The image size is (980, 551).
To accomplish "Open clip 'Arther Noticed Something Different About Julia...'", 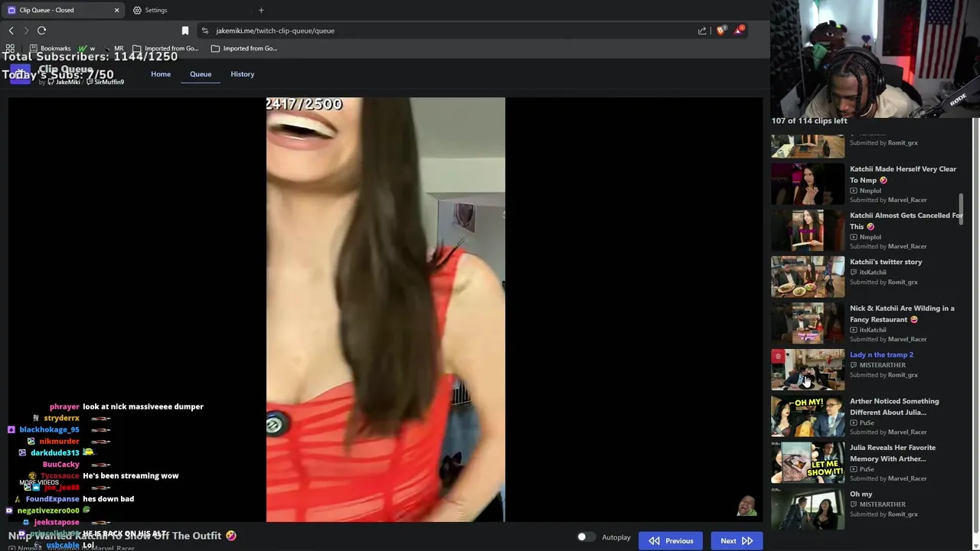I will point(894,406).
